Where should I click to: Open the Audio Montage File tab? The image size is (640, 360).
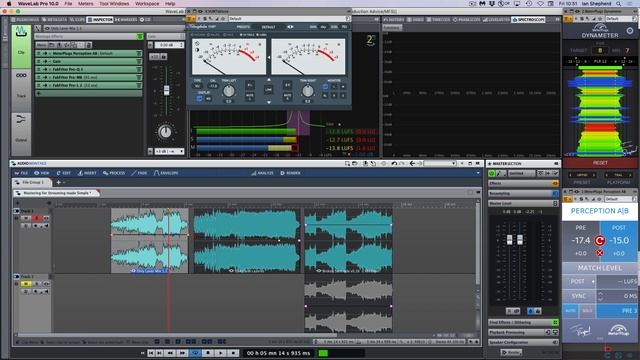pos(21,173)
